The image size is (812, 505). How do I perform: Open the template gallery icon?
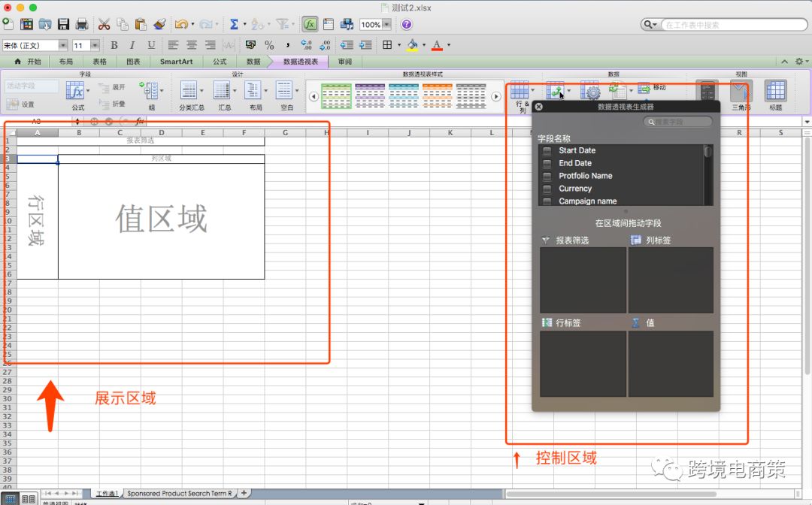pyautogui.click(x=26, y=24)
